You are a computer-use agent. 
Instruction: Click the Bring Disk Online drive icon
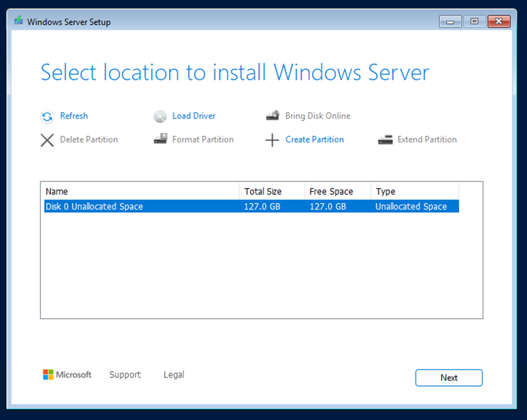(x=272, y=116)
